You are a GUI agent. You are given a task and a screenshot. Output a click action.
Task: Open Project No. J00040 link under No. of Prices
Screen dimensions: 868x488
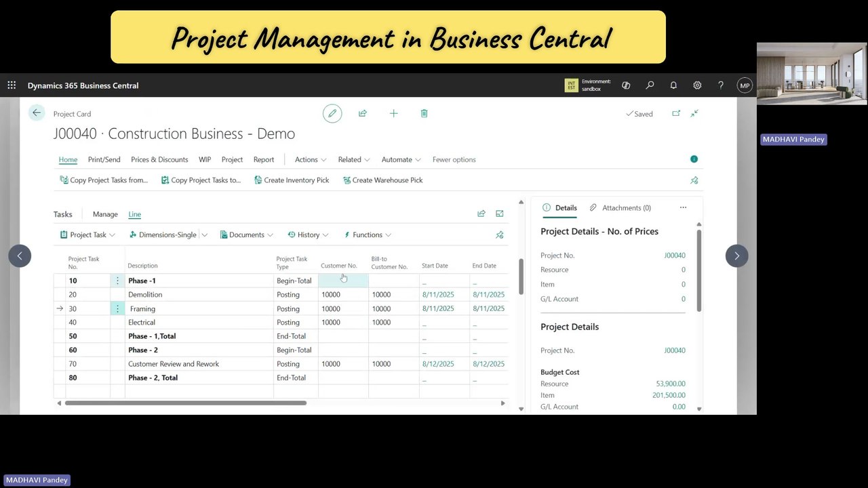click(x=675, y=256)
